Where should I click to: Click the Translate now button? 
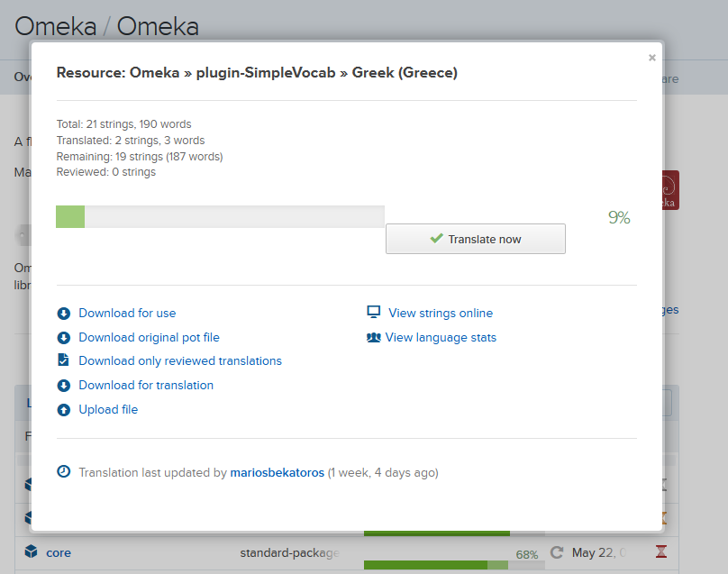pos(476,239)
